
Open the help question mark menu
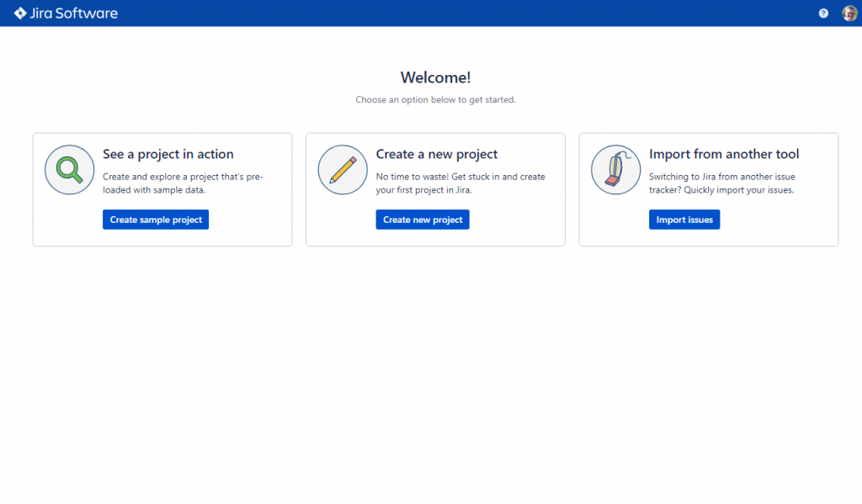pos(823,13)
